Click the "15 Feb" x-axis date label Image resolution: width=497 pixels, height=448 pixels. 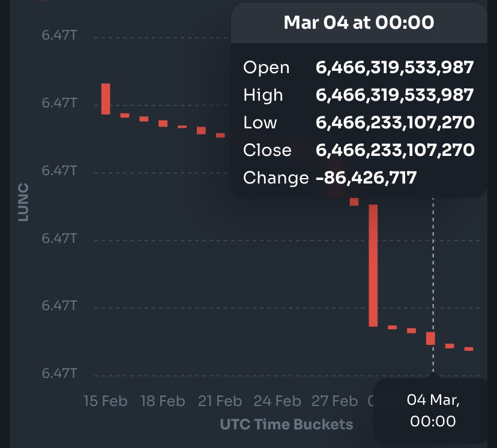point(106,401)
